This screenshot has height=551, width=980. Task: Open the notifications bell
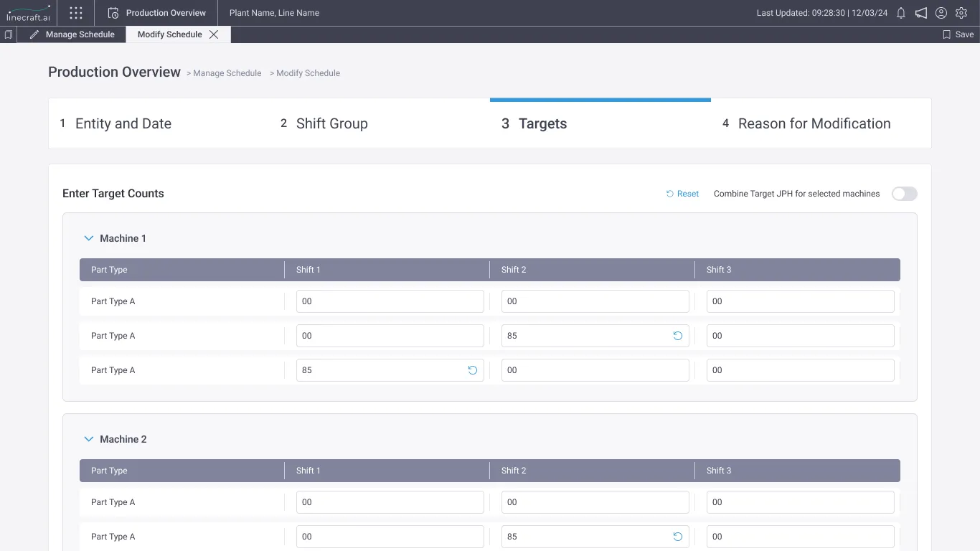901,13
